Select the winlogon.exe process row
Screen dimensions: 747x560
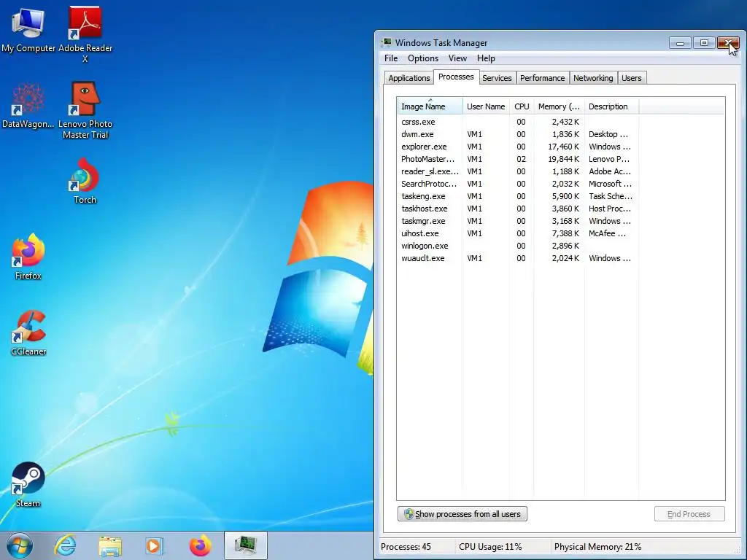pyautogui.click(x=518, y=246)
